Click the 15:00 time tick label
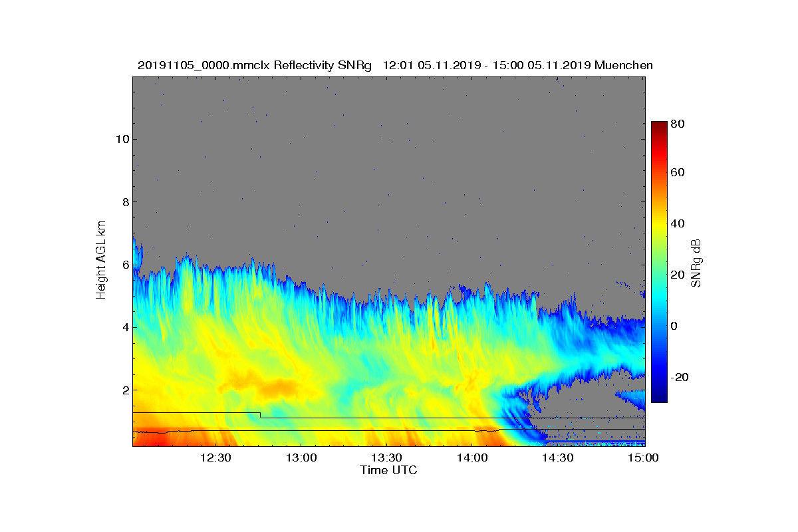This screenshot has width=798, height=532. point(643,458)
